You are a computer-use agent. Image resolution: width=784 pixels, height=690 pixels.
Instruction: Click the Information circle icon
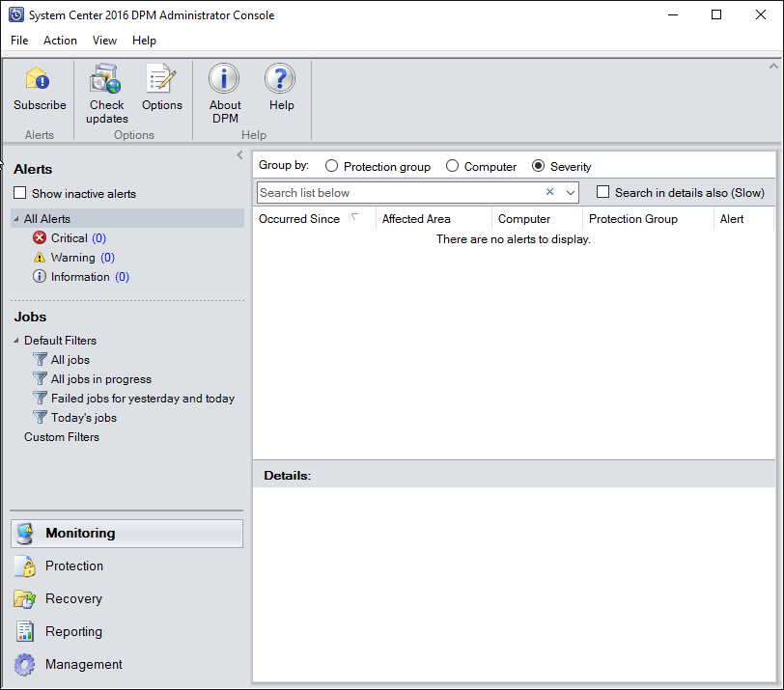pyautogui.click(x=40, y=276)
